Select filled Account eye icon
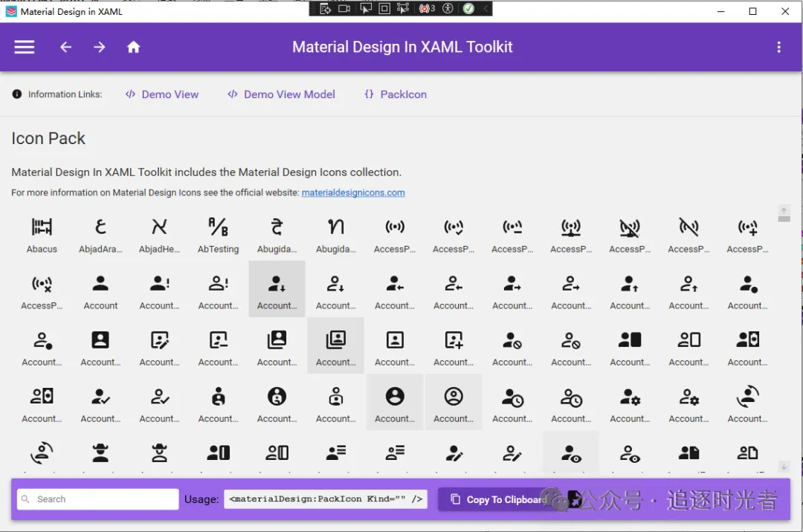803x532 pixels. [571, 451]
